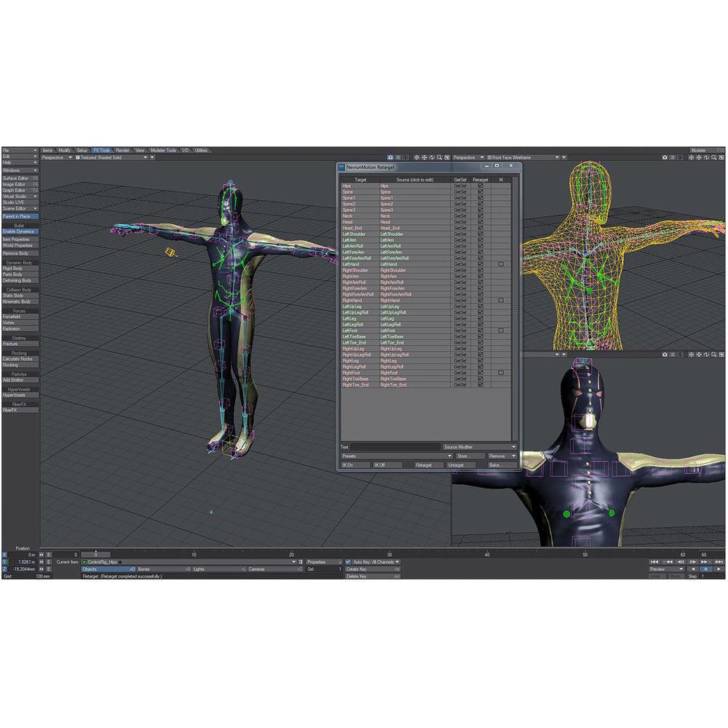Click the timeline frame slider handle

[95, 555]
